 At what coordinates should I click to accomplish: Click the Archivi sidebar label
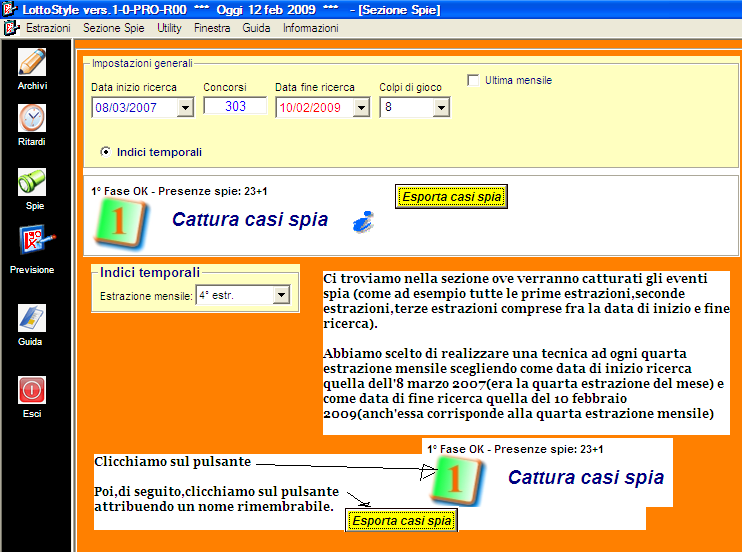(x=32, y=86)
